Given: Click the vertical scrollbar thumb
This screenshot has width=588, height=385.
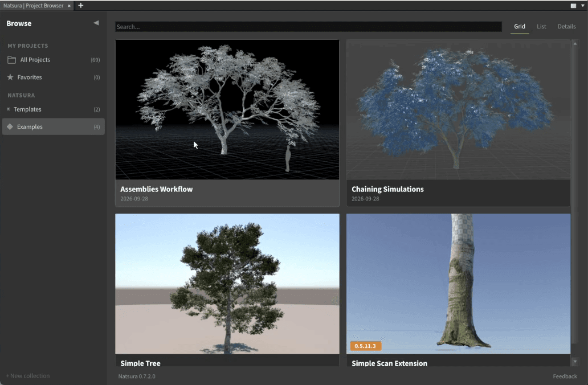Looking at the screenshot, I should (x=575, y=195).
